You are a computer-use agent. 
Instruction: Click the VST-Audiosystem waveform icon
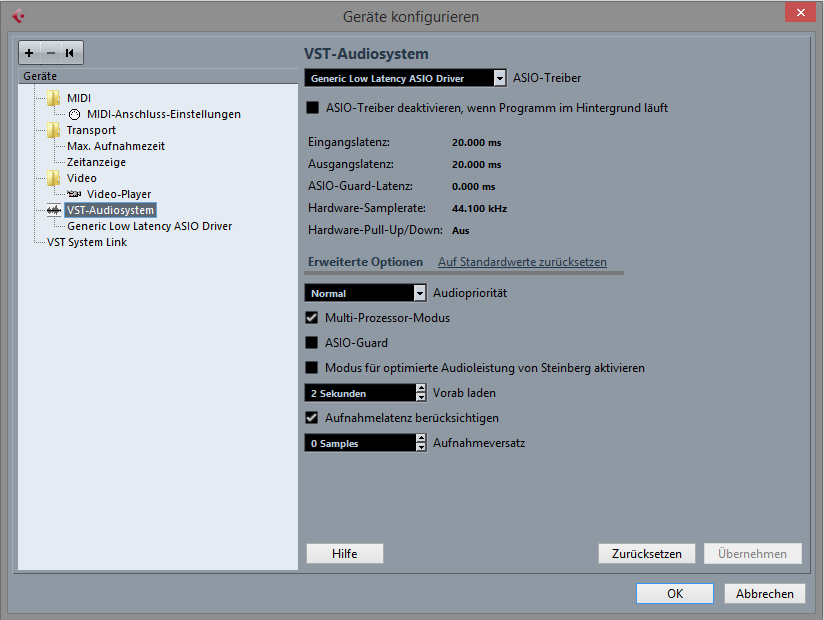tap(54, 211)
